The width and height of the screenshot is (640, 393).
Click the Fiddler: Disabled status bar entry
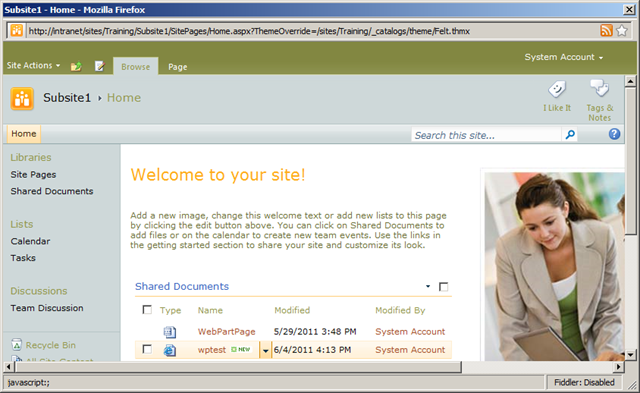click(x=584, y=382)
